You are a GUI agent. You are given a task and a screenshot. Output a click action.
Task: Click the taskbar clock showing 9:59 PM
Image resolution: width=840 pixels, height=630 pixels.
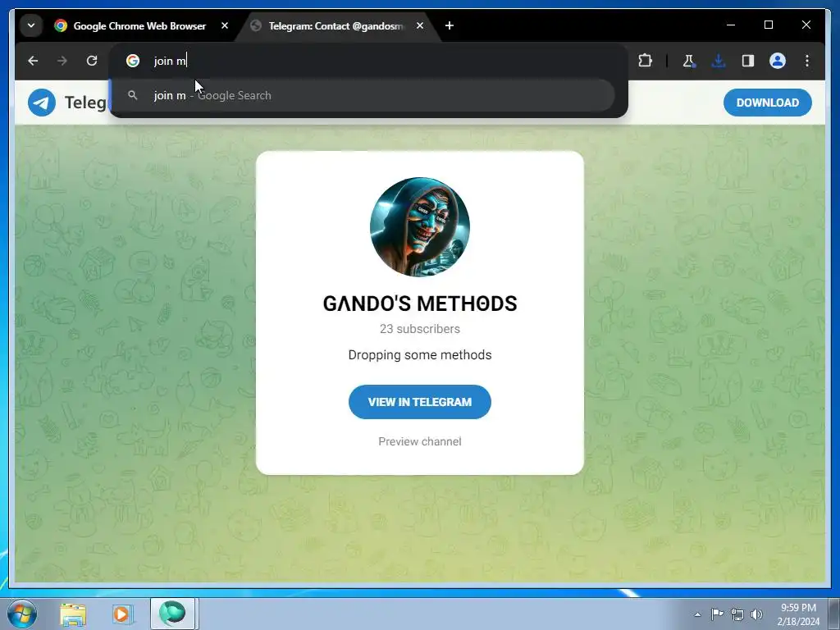(x=798, y=614)
